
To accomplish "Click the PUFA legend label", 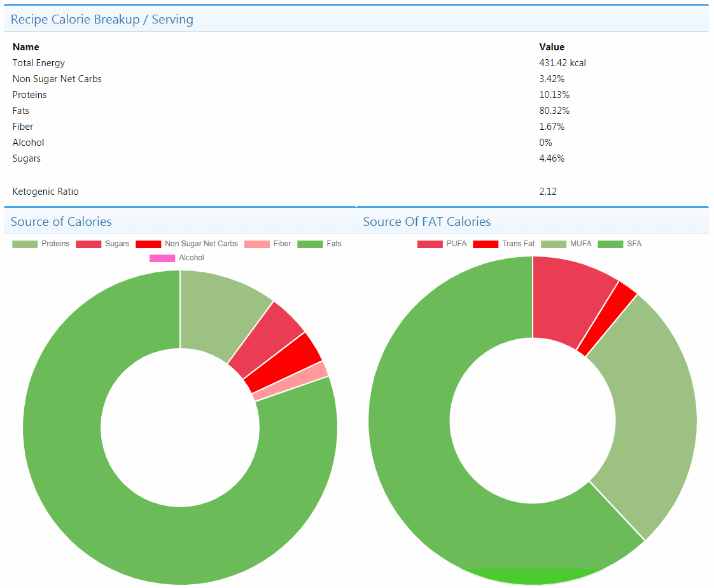I will [457, 244].
